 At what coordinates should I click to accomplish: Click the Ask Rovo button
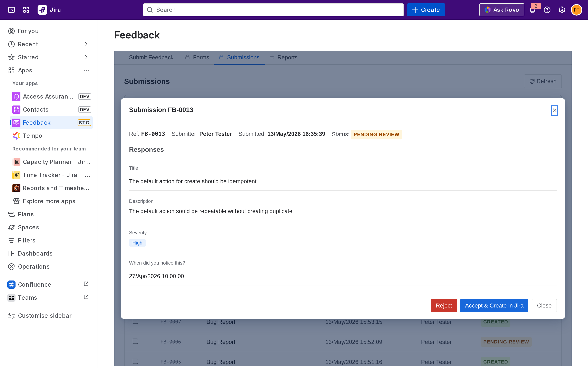coord(501,10)
